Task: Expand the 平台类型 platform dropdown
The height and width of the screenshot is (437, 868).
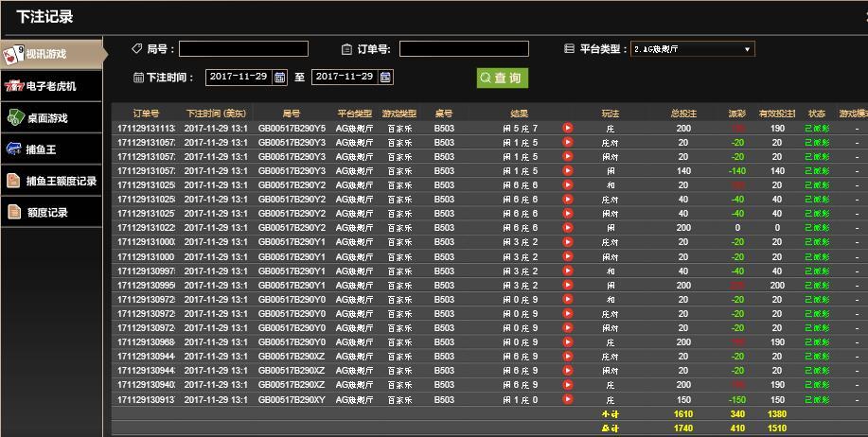Action: click(692, 49)
